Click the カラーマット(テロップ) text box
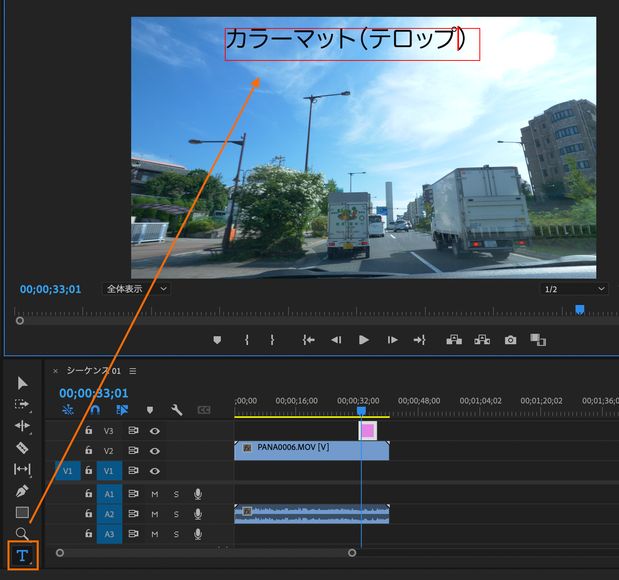Screen dimensions: 619x580 pyautogui.click(x=352, y=44)
